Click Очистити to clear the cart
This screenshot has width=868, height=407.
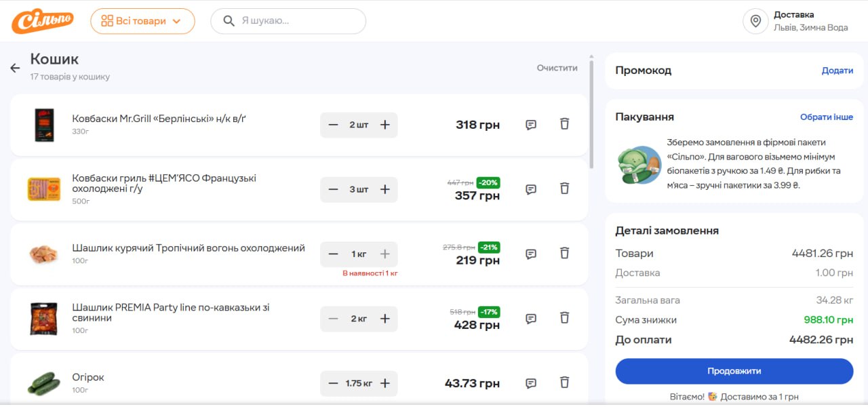(x=557, y=68)
